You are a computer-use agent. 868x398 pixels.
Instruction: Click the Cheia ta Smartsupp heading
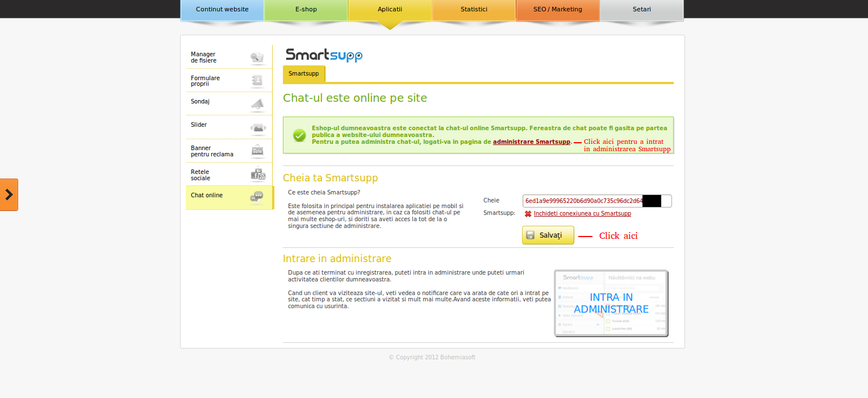pos(331,178)
